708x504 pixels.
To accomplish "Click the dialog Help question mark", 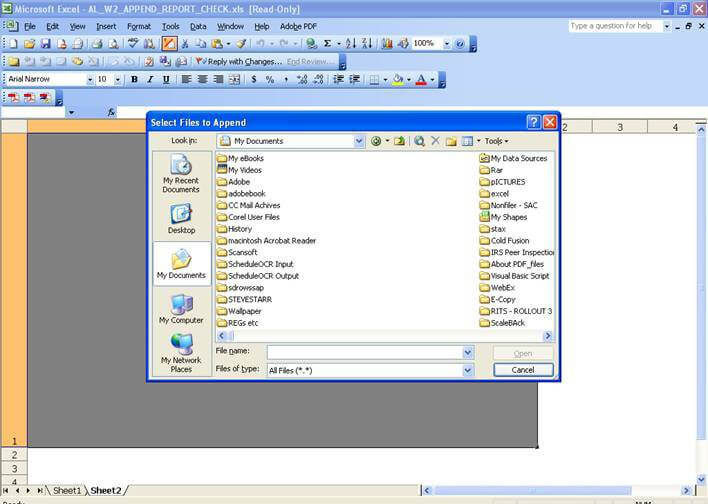I will coord(533,122).
